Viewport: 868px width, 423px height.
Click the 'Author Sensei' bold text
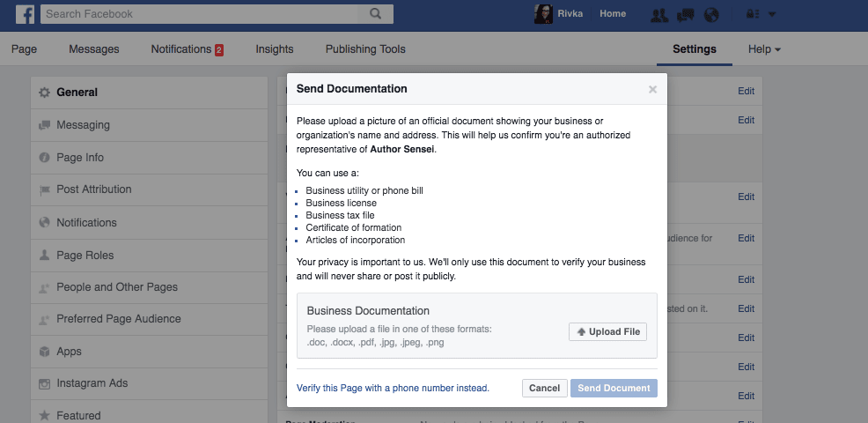403,149
